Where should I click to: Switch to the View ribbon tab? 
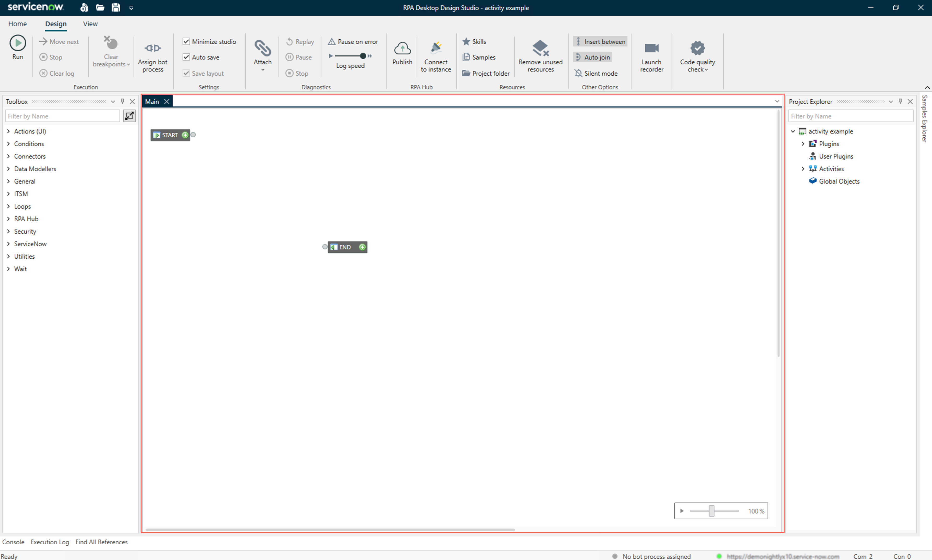[x=90, y=24]
